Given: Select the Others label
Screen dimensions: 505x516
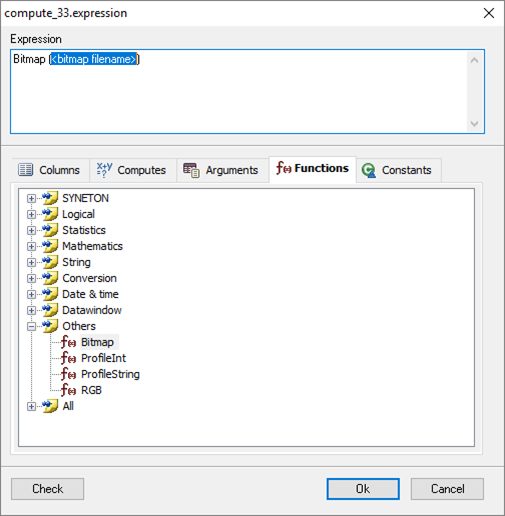Looking at the screenshot, I should tap(79, 326).
